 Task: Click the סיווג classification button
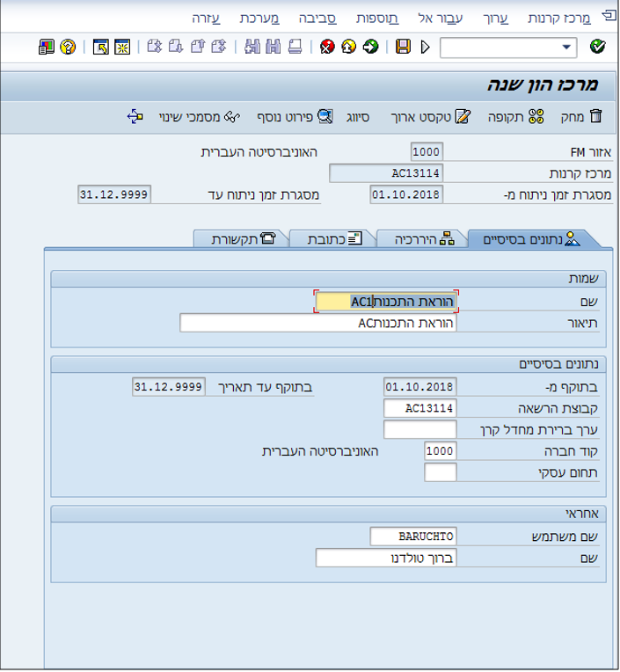(x=357, y=117)
